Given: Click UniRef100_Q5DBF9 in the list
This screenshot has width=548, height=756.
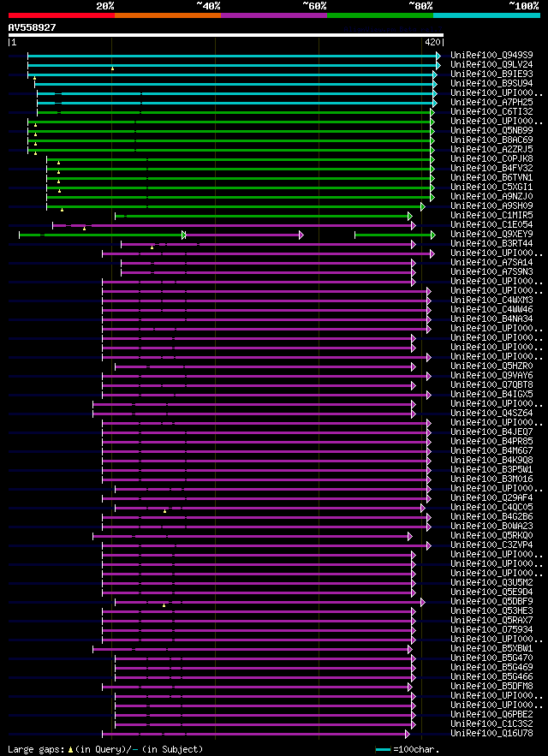Looking at the screenshot, I should 491,601.
